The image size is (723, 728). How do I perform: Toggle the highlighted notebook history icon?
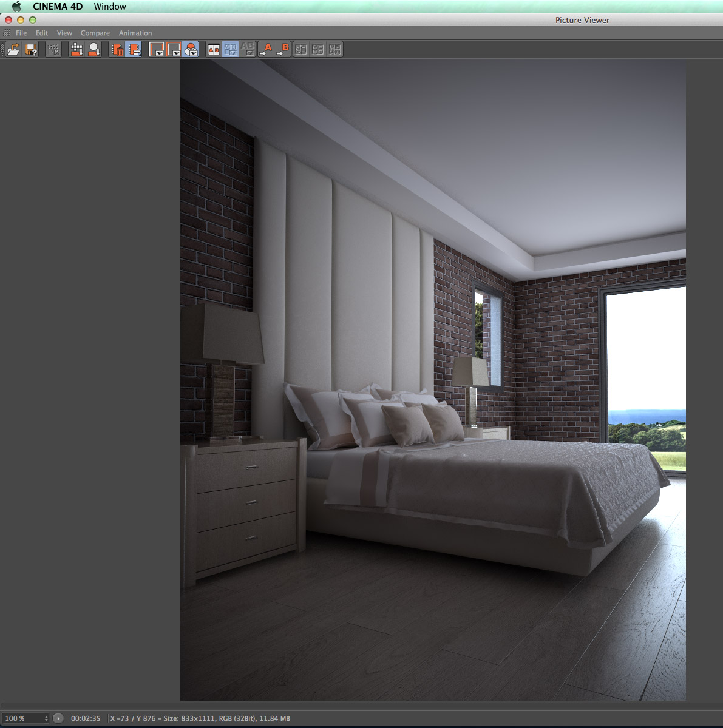coord(134,50)
